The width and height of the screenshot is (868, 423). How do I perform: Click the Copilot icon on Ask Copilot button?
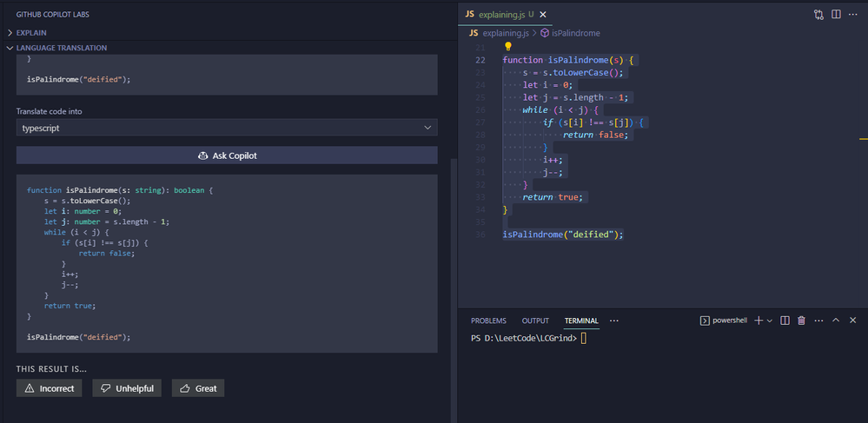pos(202,155)
